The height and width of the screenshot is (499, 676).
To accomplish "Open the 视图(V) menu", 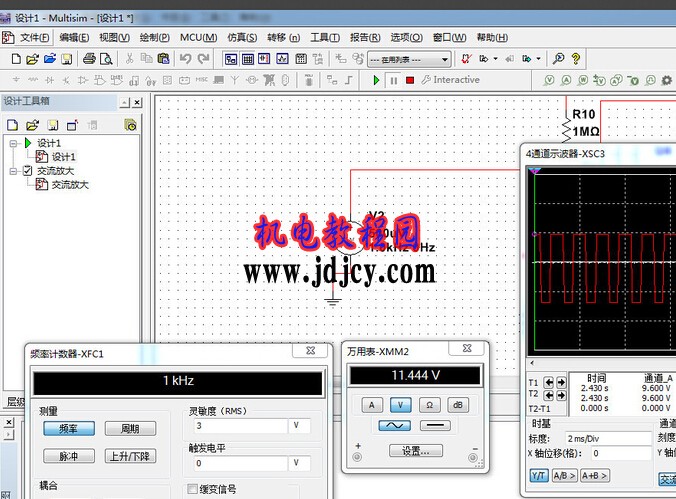I will tap(114, 38).
